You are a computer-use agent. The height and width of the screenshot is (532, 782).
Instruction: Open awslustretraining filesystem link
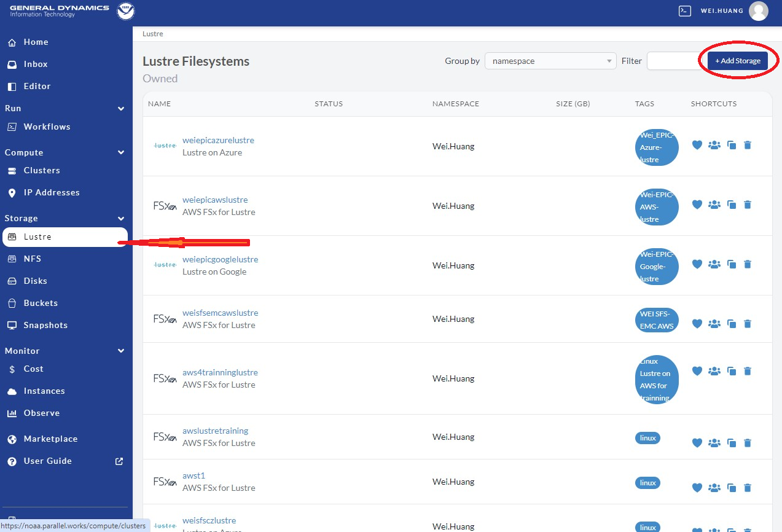coord(216,431)
